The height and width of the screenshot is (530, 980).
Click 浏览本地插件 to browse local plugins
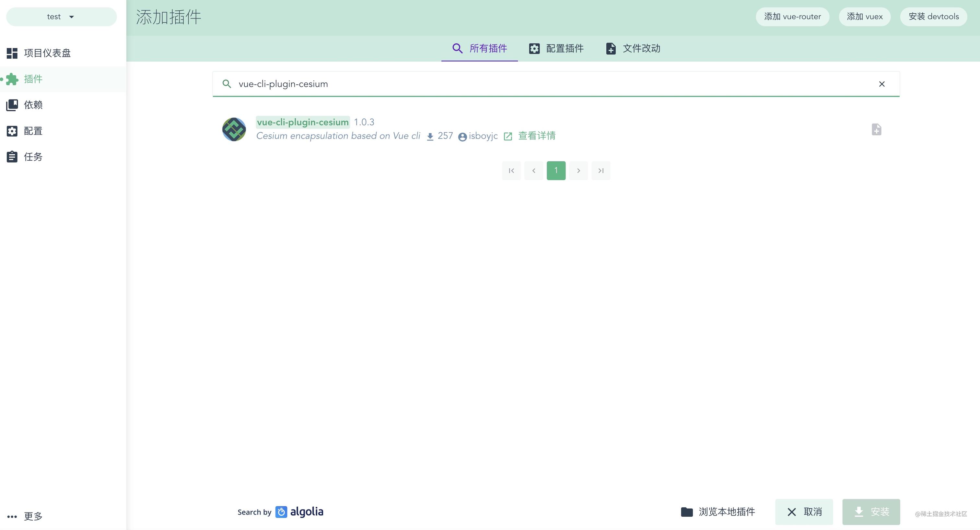718,512
